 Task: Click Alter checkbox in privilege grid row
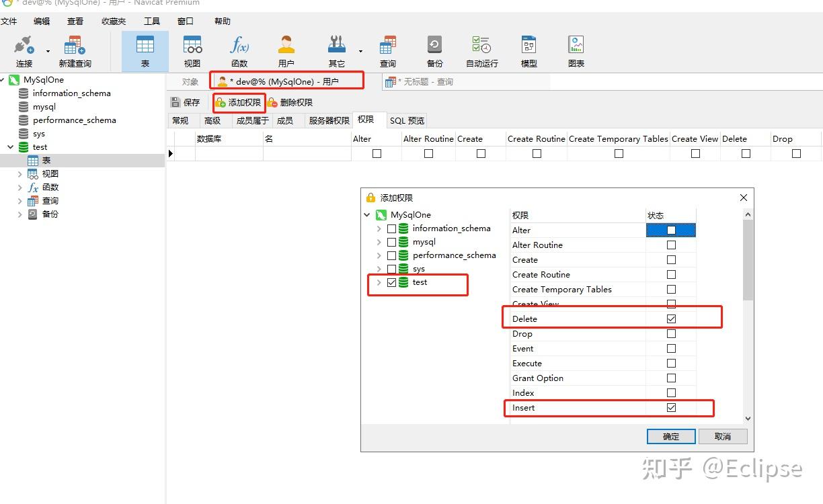point(377,154)
